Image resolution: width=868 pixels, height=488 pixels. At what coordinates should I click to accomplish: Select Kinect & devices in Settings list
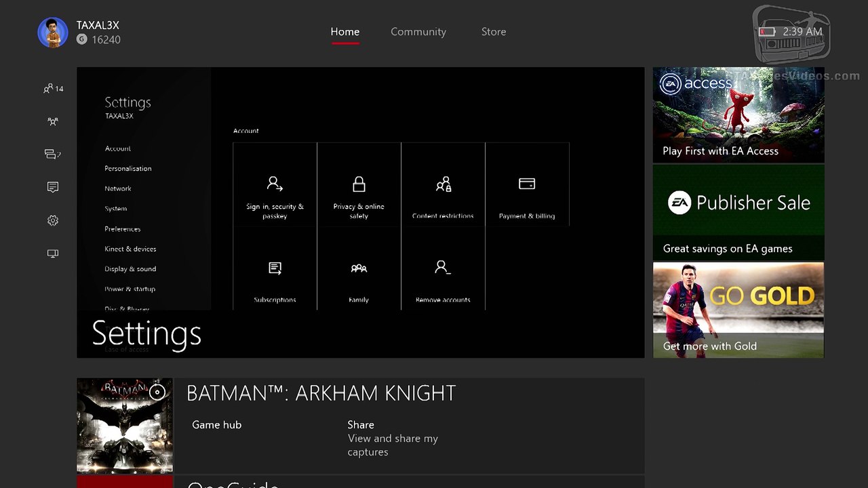130,249
